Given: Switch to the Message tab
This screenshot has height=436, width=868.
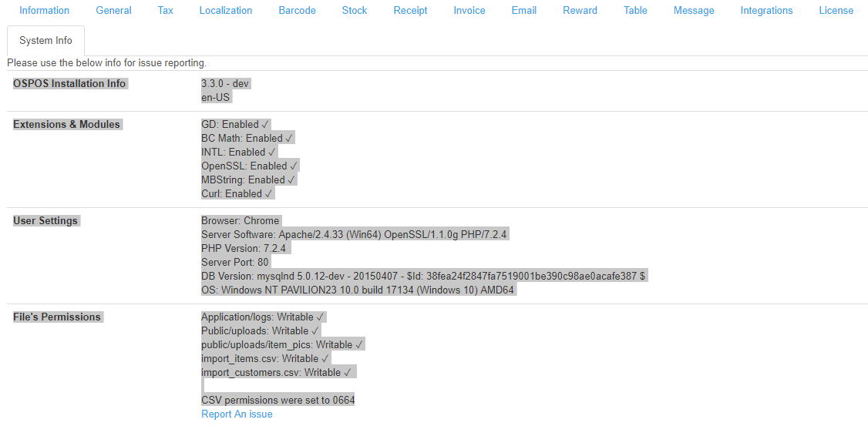Looking at the screenshot, I should click(x=694, y=11).
